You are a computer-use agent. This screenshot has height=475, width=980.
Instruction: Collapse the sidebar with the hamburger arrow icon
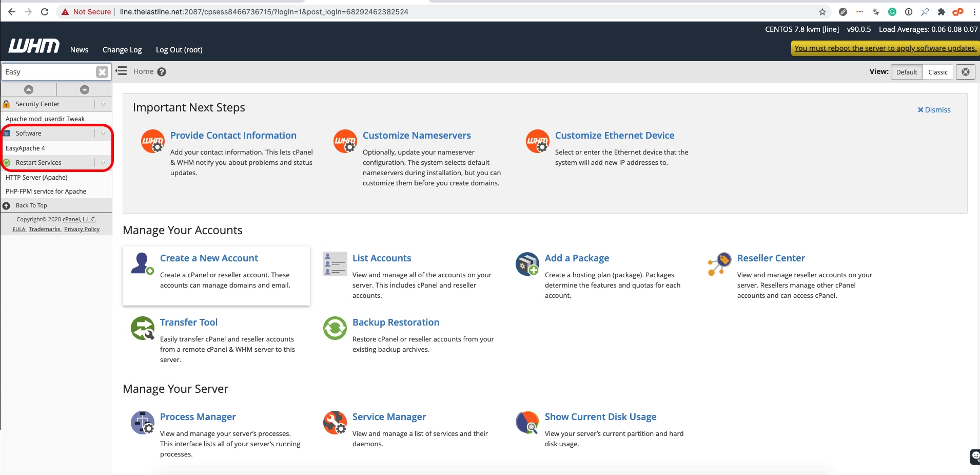pyautogui.click(x=121, y=71)
